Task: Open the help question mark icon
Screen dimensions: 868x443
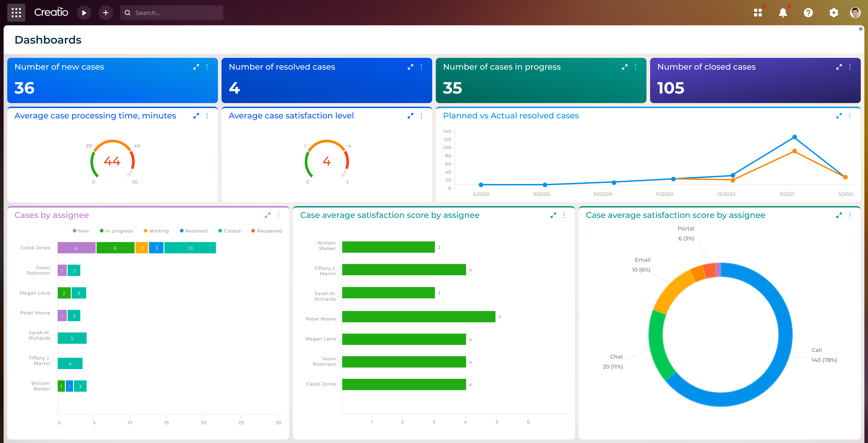Action: pos(808,12)
